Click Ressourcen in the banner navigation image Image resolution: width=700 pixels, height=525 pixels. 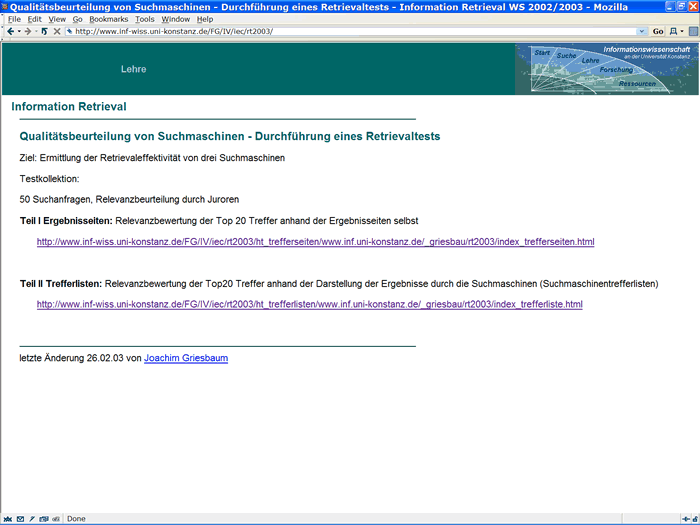point(637,83)
